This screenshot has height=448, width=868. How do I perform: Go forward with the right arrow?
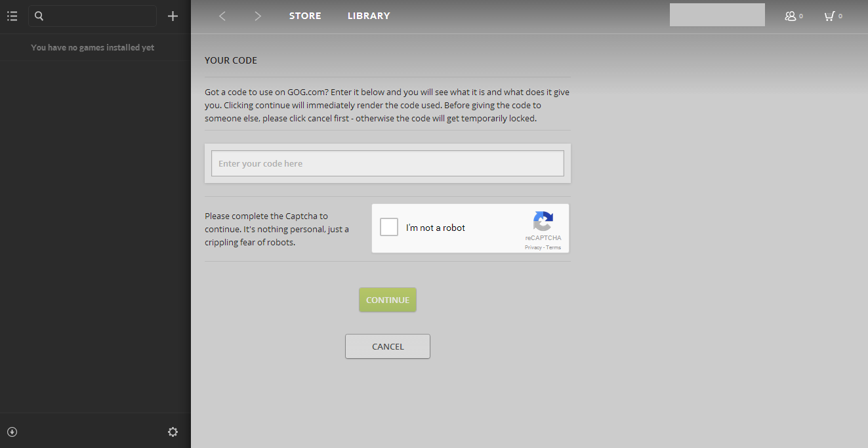coord(258,16)
